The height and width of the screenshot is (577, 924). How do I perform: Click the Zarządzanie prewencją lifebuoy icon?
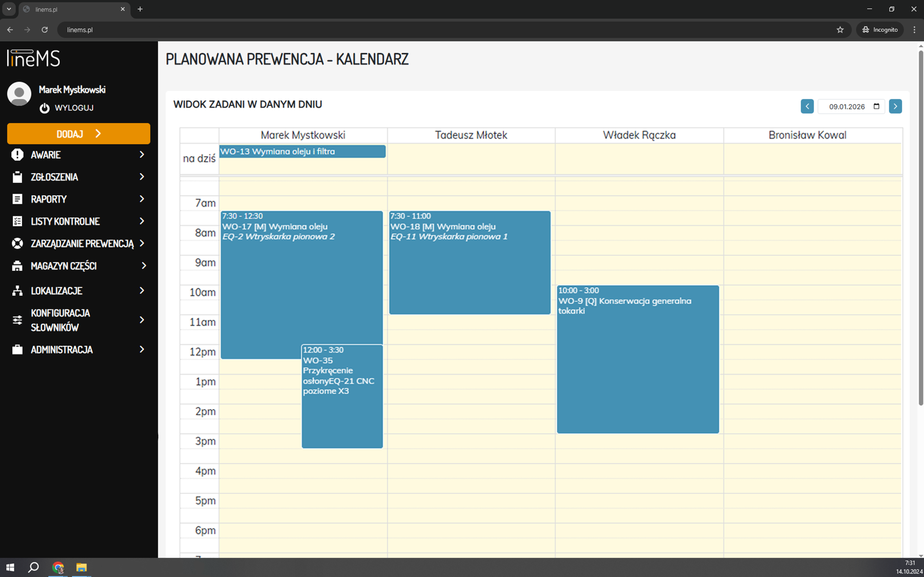17,243
